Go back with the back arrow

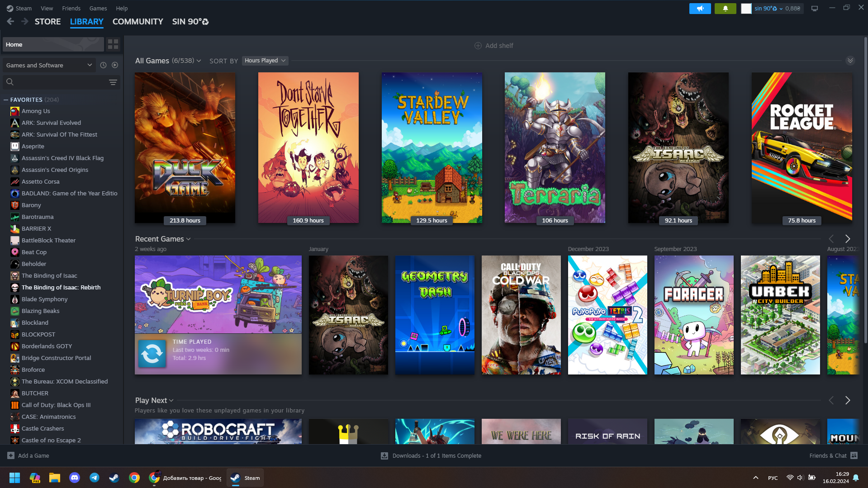click(10, 21)
